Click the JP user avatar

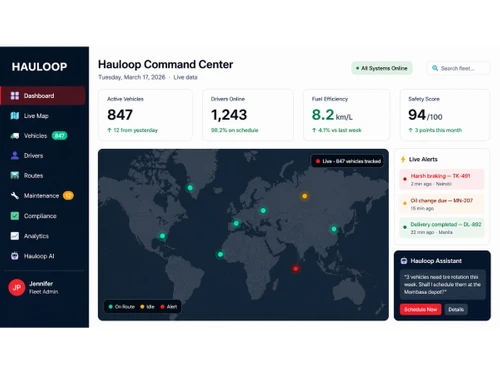point(17,287)
